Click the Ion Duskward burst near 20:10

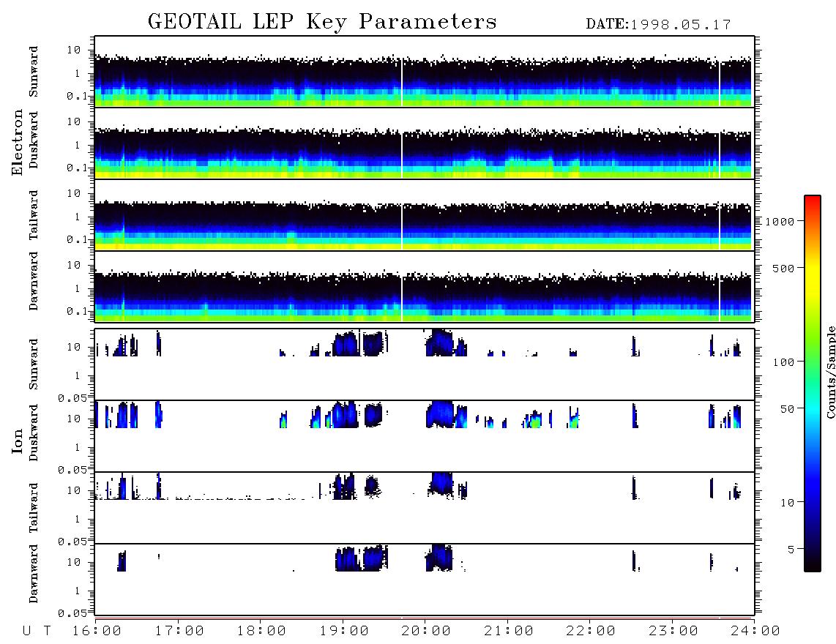click(440, 414)
